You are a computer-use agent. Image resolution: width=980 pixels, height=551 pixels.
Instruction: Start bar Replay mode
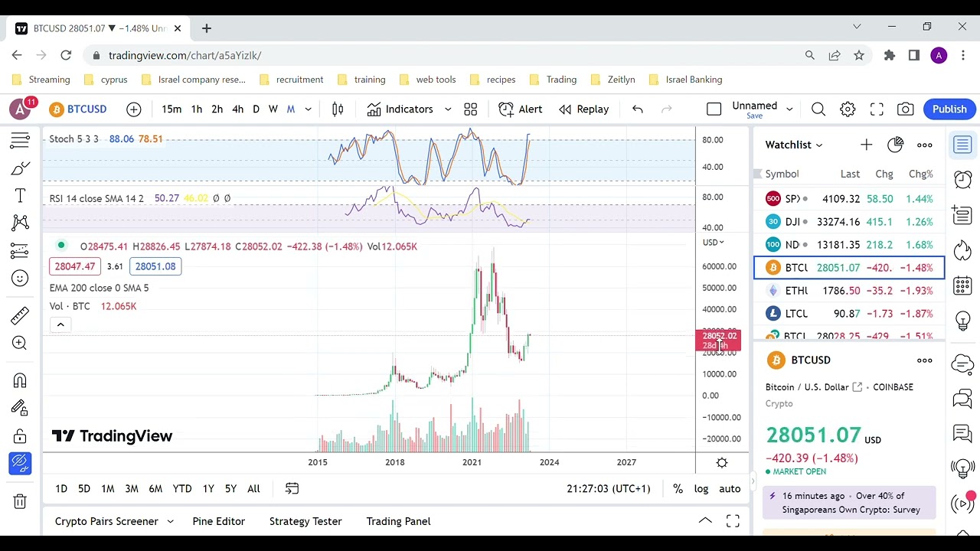584,109
